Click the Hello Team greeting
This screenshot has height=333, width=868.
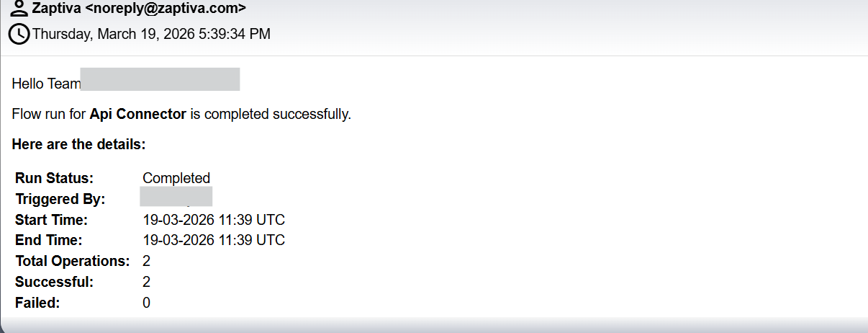click(x=46, y=84)
